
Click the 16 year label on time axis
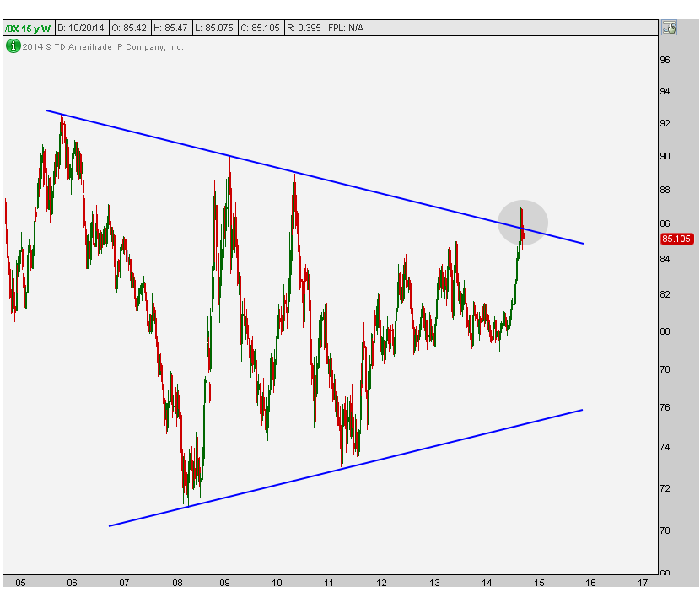coord(590,583)
